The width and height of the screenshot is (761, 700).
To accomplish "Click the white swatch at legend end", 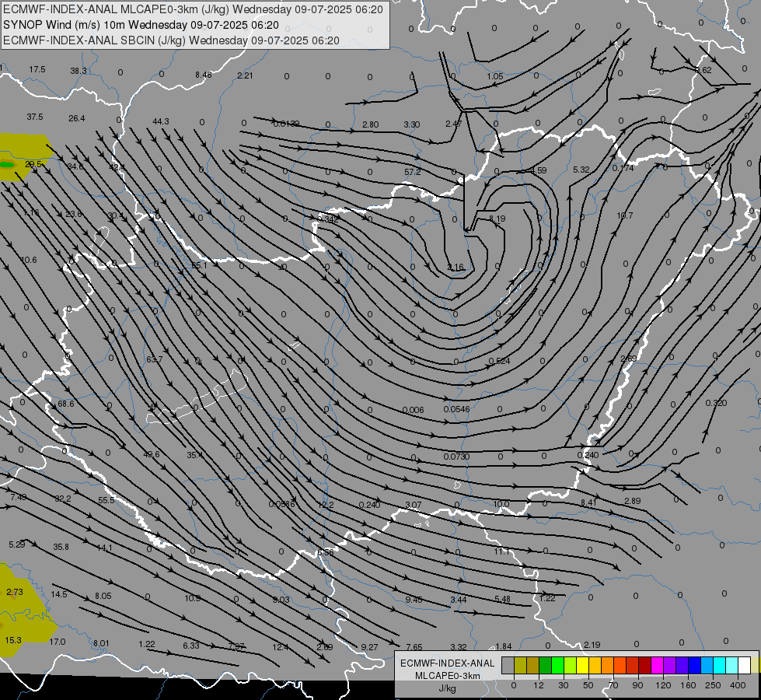I will [745, 665].
